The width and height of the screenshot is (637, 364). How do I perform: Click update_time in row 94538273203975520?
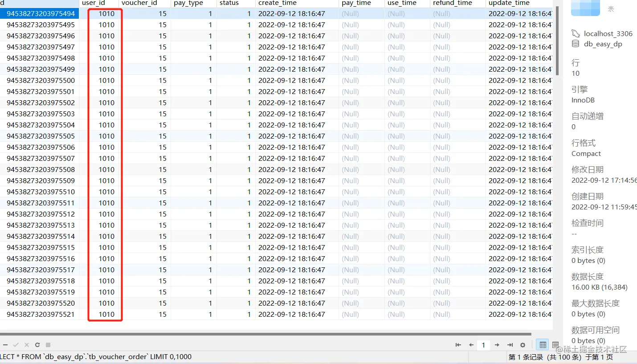pyautogui.click(x=520, y=303)
